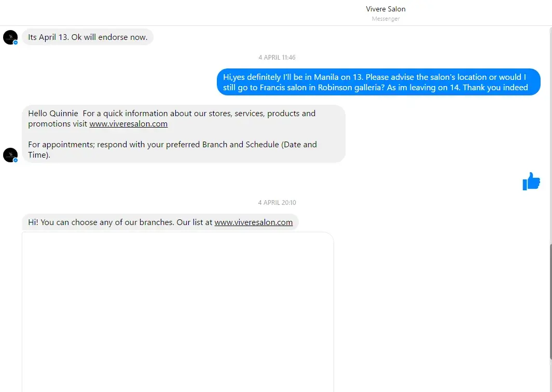Click the 4 APRIL 11:46 timestamp
Viewport: 552px width, 392px height.
(277, 58)
